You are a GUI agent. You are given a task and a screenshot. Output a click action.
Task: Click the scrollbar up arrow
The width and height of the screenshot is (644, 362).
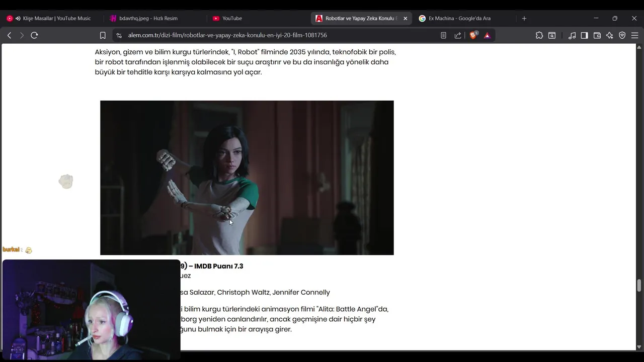[639, 48]
